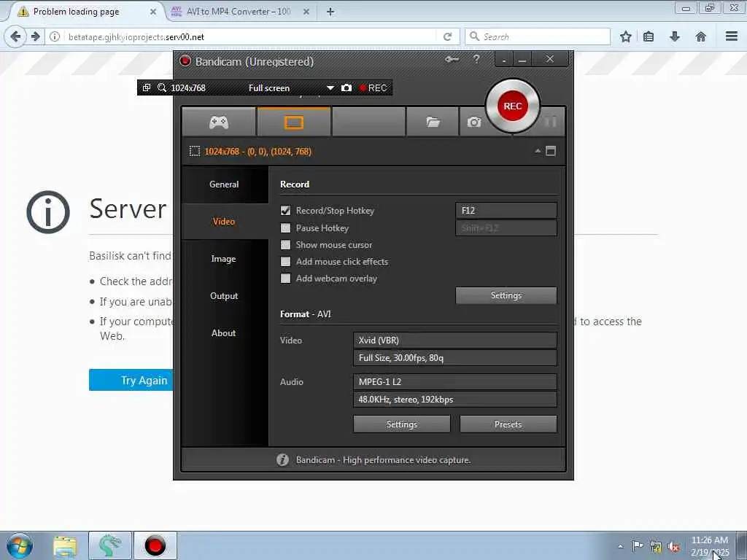Check Add webcam overlay
Screen dimensions: 747x560
(x=285, y=279)
